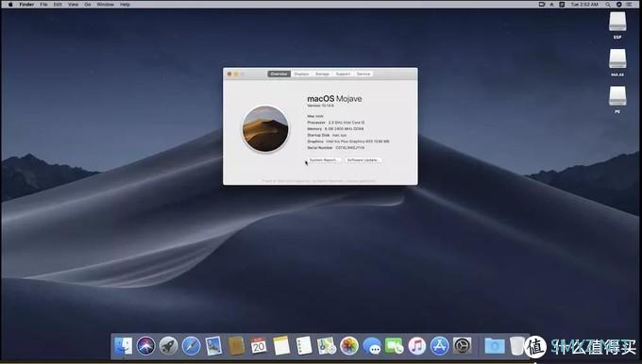This screenshot has height=364, width=642.
Task: Open the input source A menu
Action: point(562,5)
